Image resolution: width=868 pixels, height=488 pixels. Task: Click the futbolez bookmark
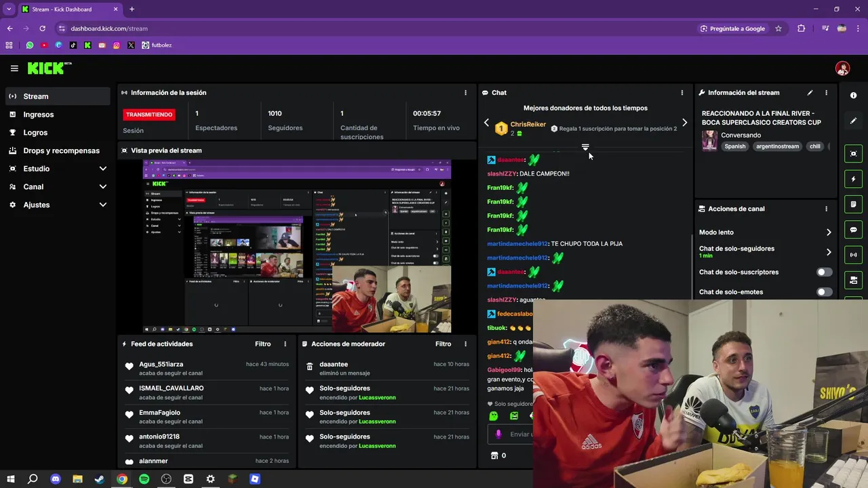157,45
